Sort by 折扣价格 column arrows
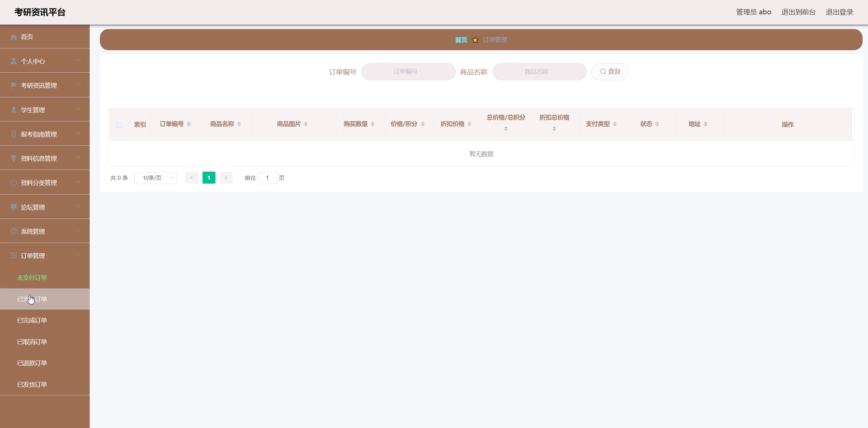The width and height of the screenshot is (868, 428). 469,124
